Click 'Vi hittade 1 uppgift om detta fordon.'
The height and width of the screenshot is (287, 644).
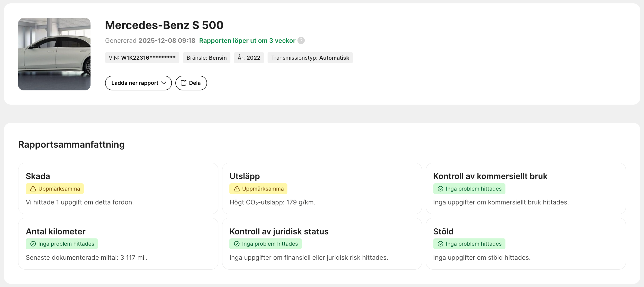click(x=80, y=202)
